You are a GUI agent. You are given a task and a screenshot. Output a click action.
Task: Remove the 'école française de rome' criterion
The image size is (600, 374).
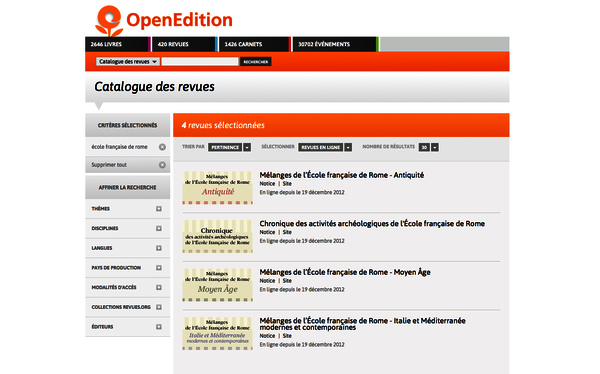[162, 147]
